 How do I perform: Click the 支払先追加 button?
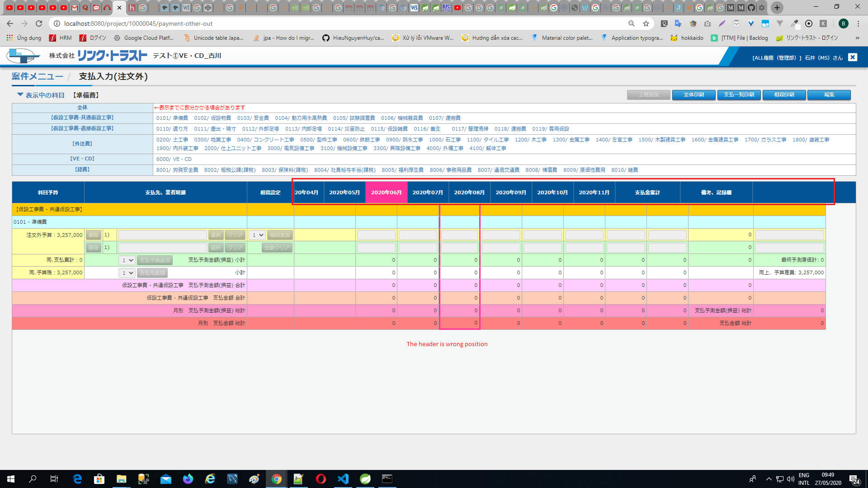coord(152,273)
